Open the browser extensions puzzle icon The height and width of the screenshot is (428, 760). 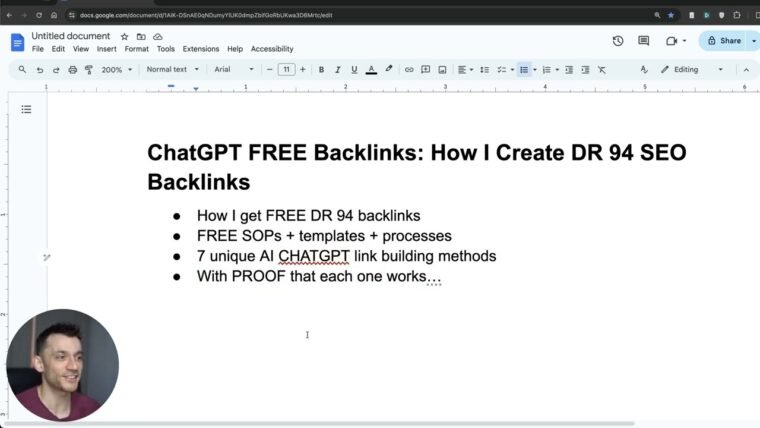737,15
